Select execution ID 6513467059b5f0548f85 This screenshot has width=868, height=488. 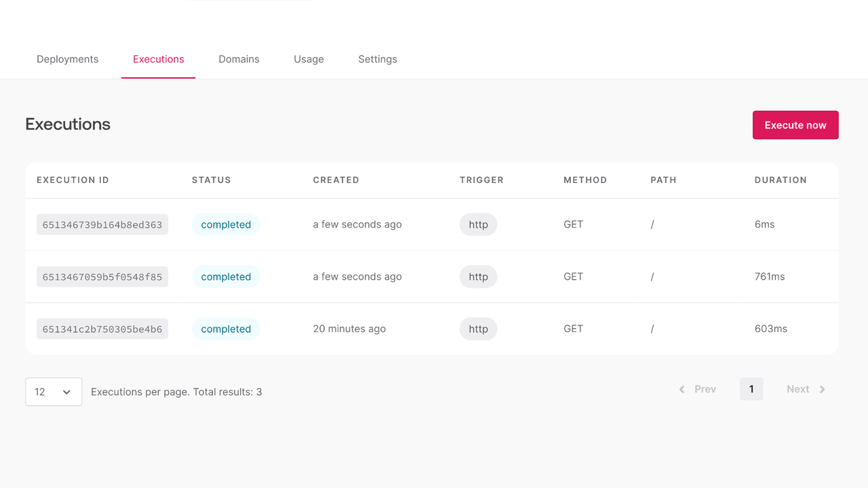tap(102, 277)
